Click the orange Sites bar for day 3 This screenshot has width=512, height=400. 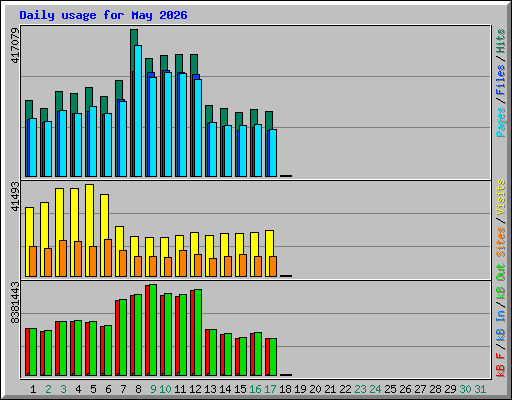point(63,258)
